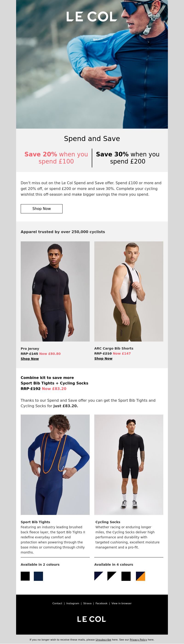Viewport: 184px width, 644px height.
Task: Click the Le Col logo in hero image
Action: pos(92,17)
